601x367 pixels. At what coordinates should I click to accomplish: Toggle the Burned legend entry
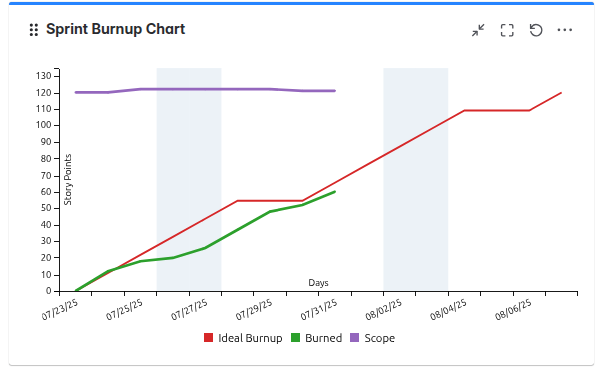coord(317,338)
